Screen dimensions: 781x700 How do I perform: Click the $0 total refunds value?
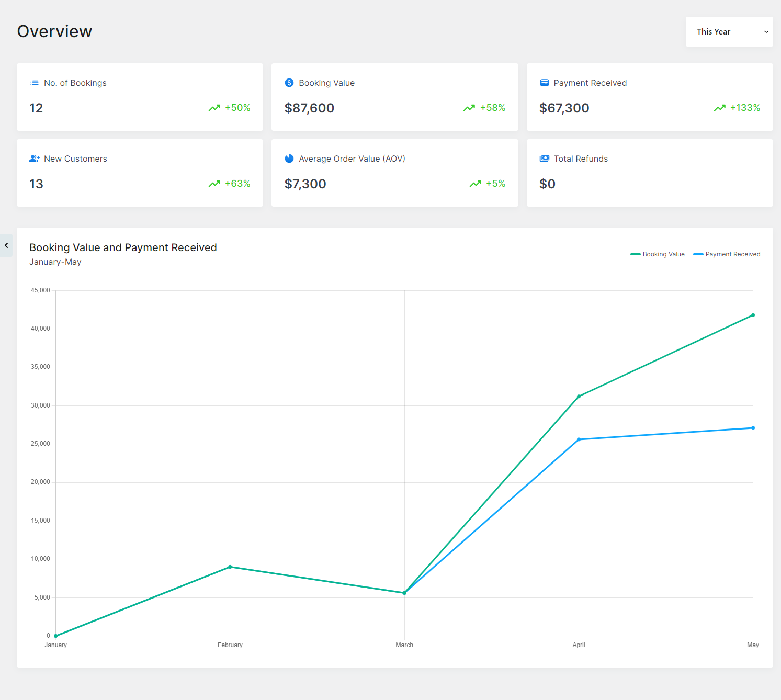pos(547,184)
